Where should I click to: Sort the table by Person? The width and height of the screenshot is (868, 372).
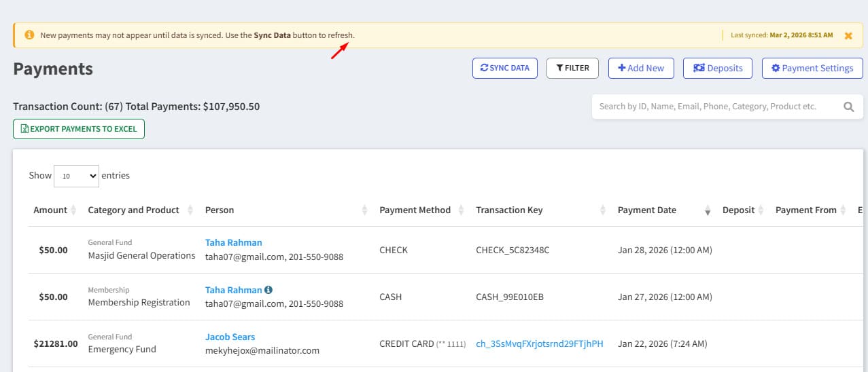286,210
